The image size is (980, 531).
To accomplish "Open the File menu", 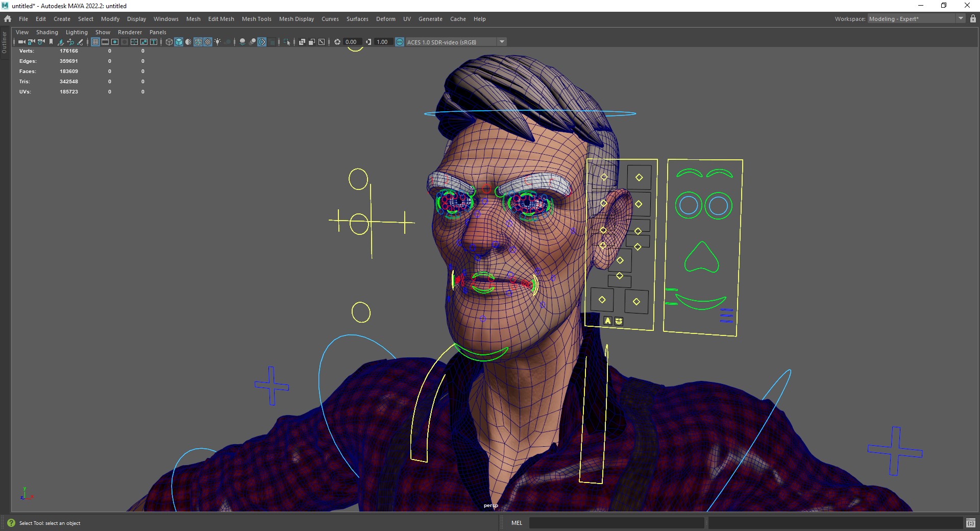I will [x=23, y=19].
